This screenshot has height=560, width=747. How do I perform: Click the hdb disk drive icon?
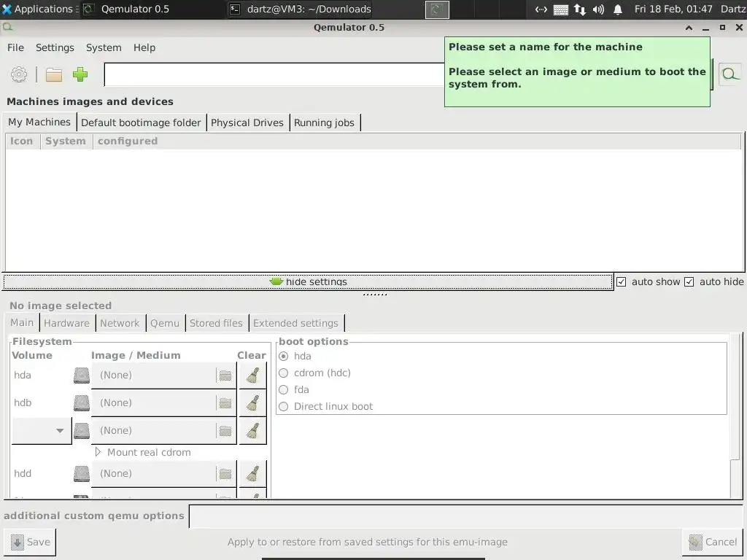click(82, 402)
